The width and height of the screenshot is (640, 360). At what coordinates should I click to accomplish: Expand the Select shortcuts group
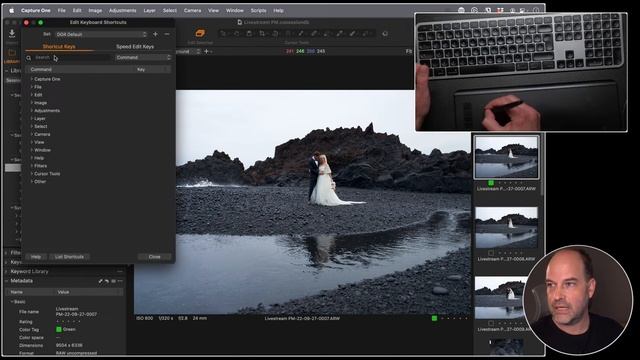32,127
